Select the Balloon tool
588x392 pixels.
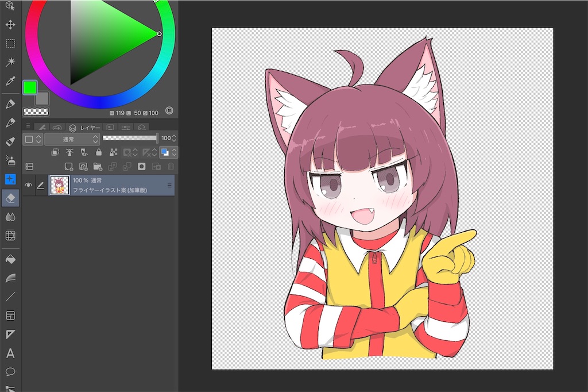10,372
